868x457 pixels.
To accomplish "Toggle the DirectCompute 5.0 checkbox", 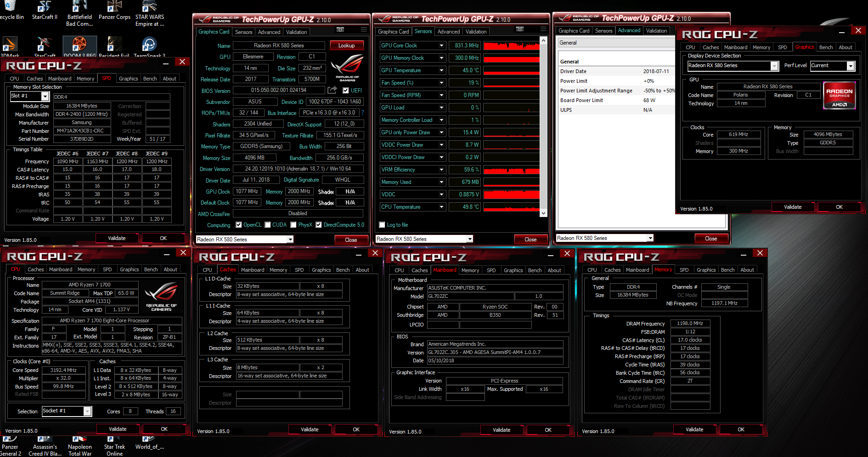I will coord(318,225).
